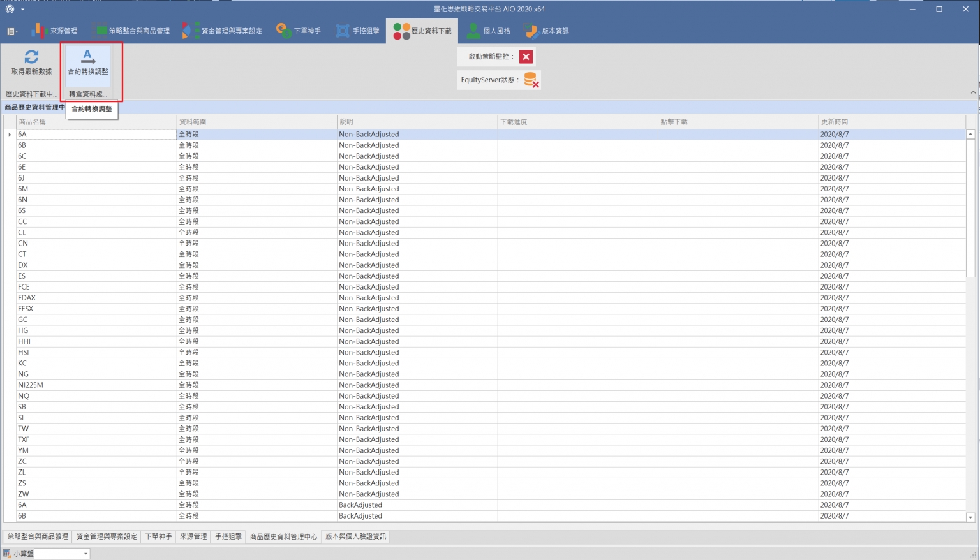Open quick access toolbar dropdown arrow in title bar

coord(23,10)
